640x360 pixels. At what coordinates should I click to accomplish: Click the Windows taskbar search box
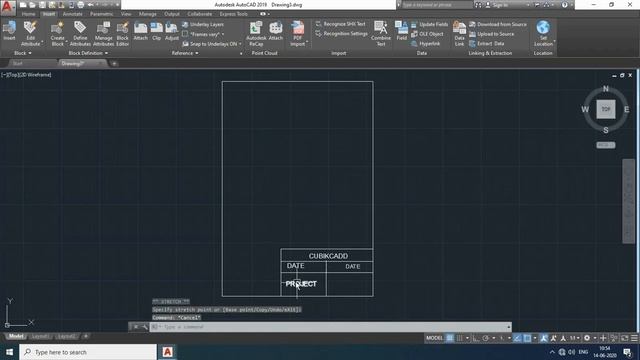87,352
